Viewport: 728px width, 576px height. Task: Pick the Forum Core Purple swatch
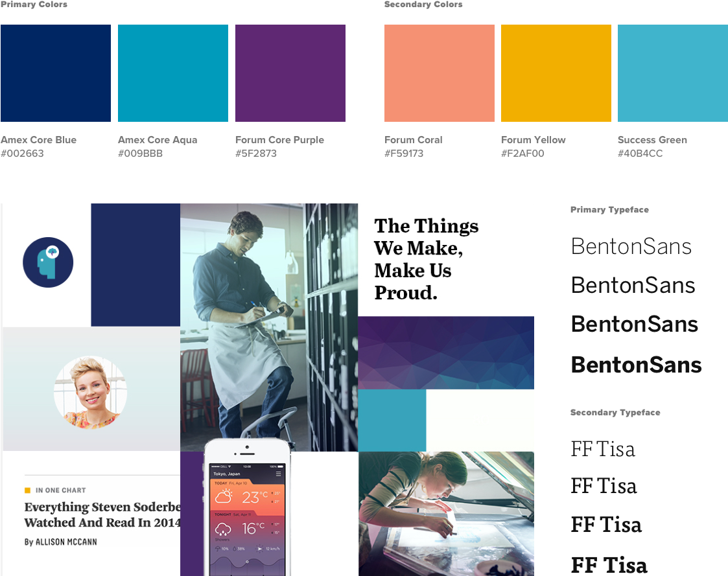click(x=290, y=73)
